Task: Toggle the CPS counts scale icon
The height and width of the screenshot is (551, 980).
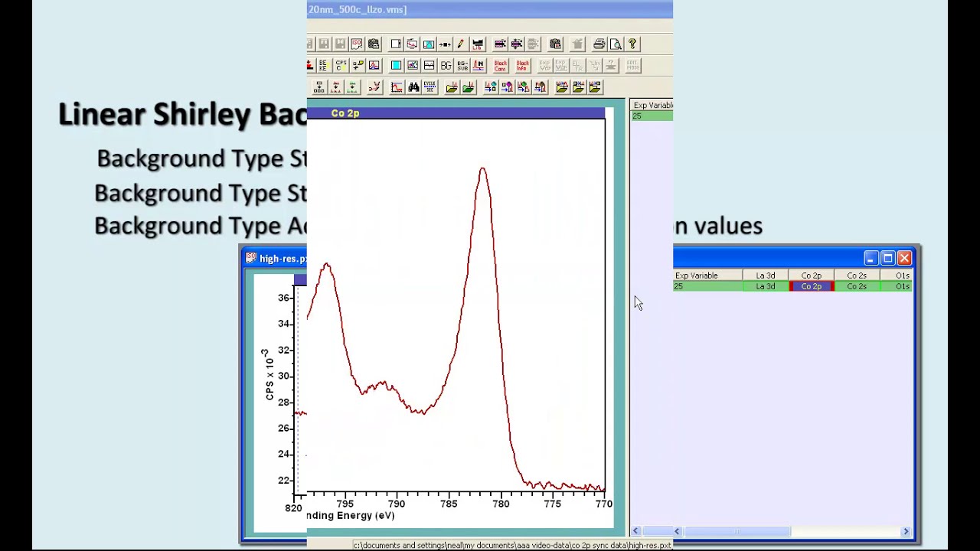Action: coord(341,65)
